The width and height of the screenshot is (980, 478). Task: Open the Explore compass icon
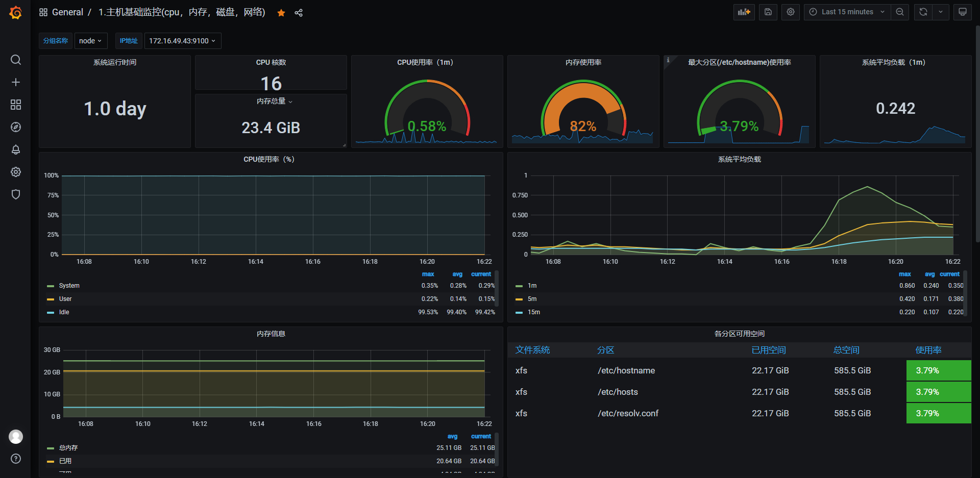[x=16, y=127]
